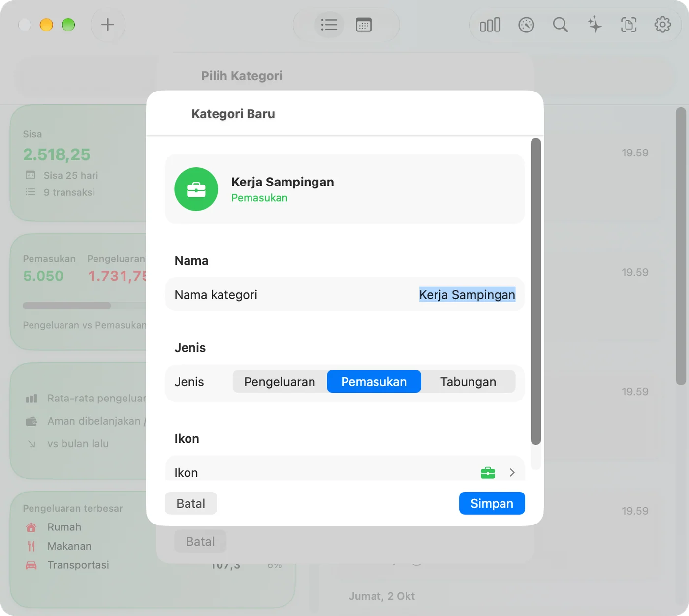Click the search magnifier icon
This screenshot has height=616, width=689.
point(560,25)
